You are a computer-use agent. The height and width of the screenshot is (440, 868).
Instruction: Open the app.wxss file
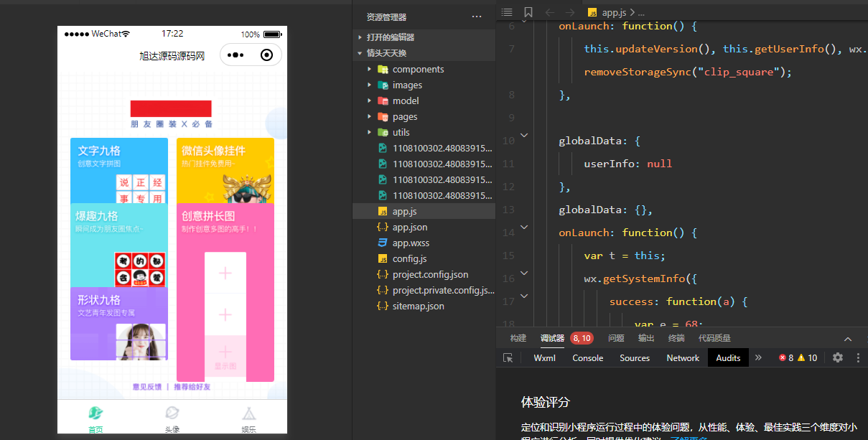(x=424, y=243)
